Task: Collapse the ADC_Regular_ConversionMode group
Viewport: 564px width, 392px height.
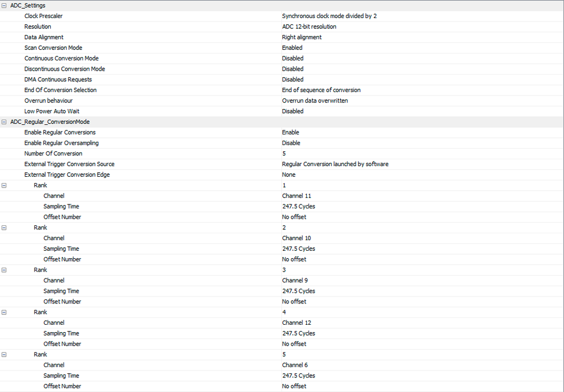Action: click(4, 122)
